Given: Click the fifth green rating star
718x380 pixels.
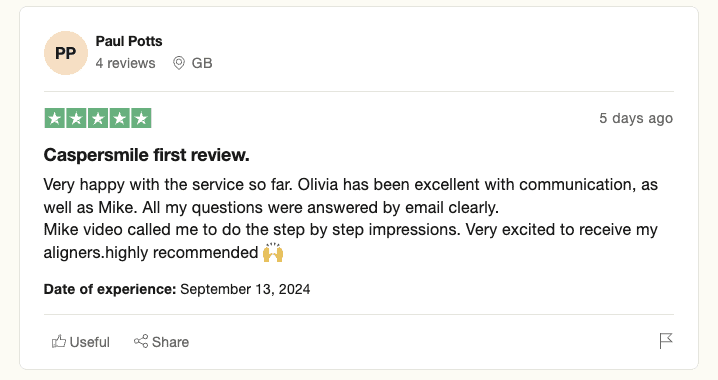Looking at the screenshot, I should [141, 119].
